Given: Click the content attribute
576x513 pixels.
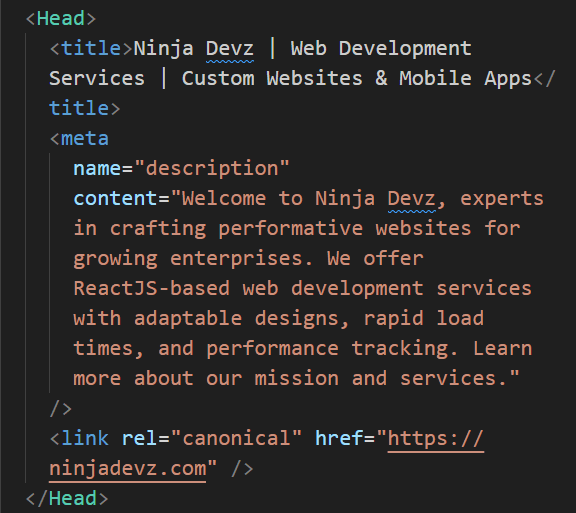Looking at the screenshot, I should click(115, 198).
